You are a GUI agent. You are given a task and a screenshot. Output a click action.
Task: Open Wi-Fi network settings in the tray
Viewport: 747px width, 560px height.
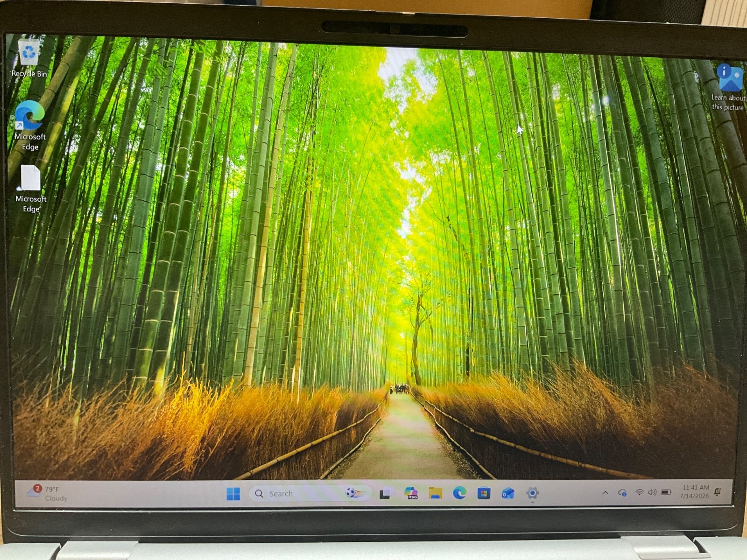coord(639,492)
